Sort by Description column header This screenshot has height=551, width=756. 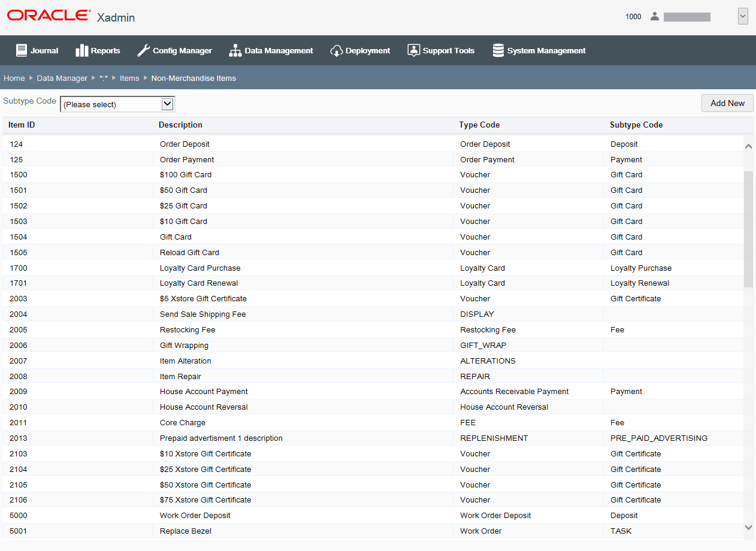pyautogui.click(x=180, y=125)
